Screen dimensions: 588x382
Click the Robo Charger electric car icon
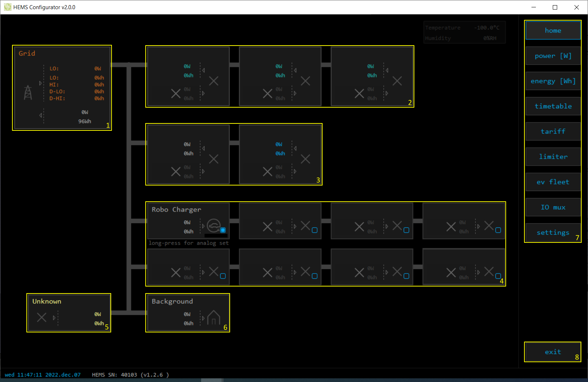click(x=214, y=226)
